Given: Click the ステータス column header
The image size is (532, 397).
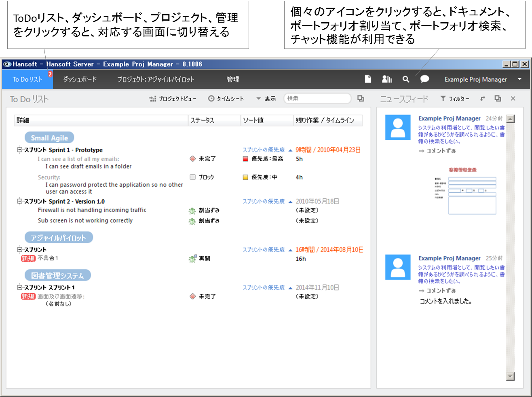Looking at the screenshot, I should (215, 120).
